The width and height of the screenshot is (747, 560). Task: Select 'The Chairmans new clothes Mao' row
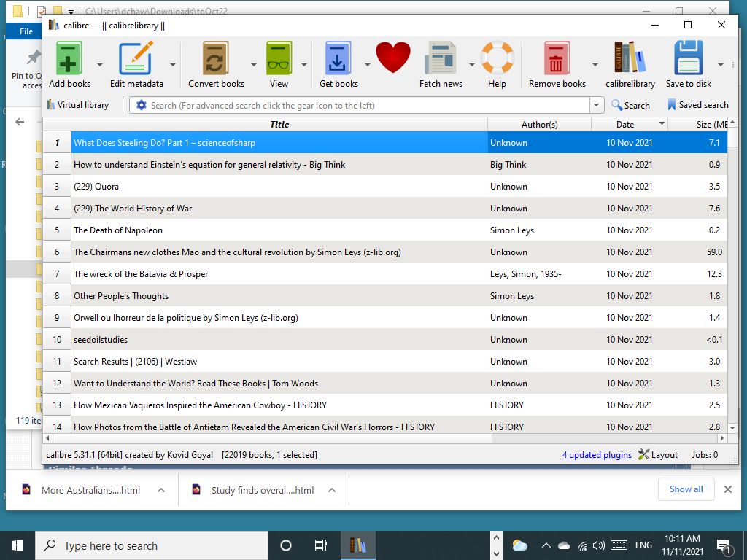(399, 252)
